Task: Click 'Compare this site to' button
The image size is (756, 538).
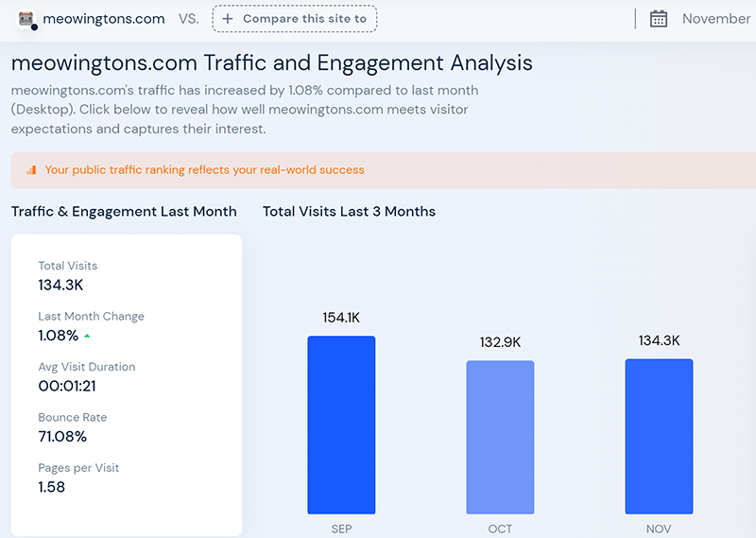Action: [295, 19]
